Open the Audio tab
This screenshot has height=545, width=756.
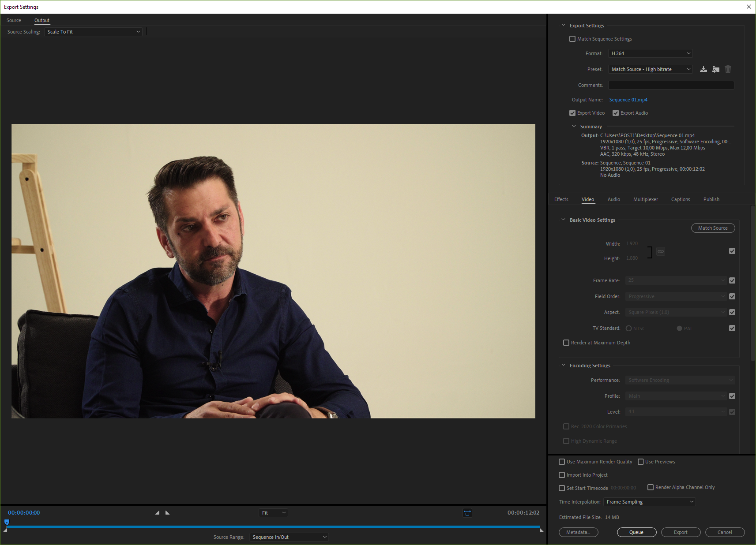614,199
